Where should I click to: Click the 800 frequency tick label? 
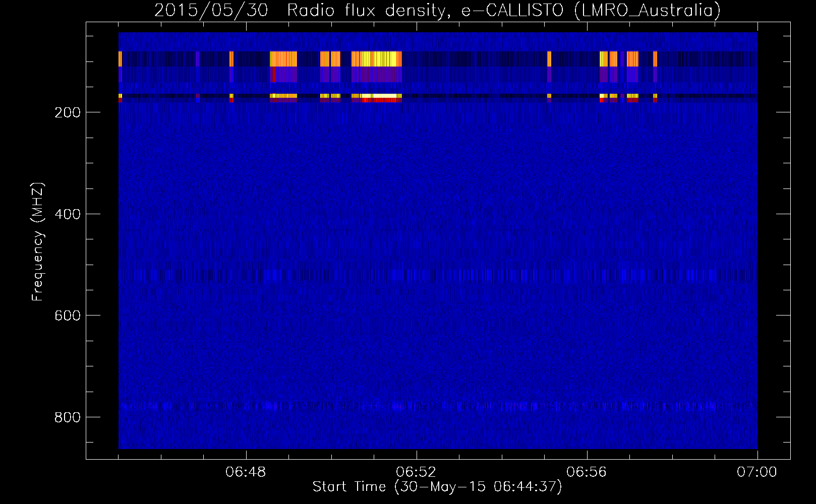pyautogui.click(x=68, y=417)
